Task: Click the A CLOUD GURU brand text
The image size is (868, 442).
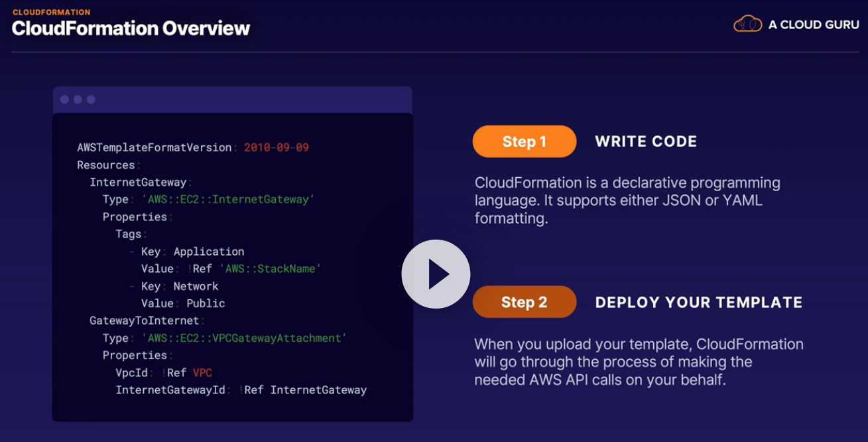Action: tap(814, 25)
